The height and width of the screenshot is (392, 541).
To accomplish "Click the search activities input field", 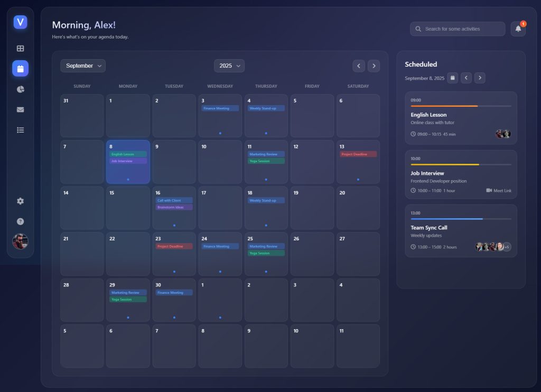I will point(458,29).
